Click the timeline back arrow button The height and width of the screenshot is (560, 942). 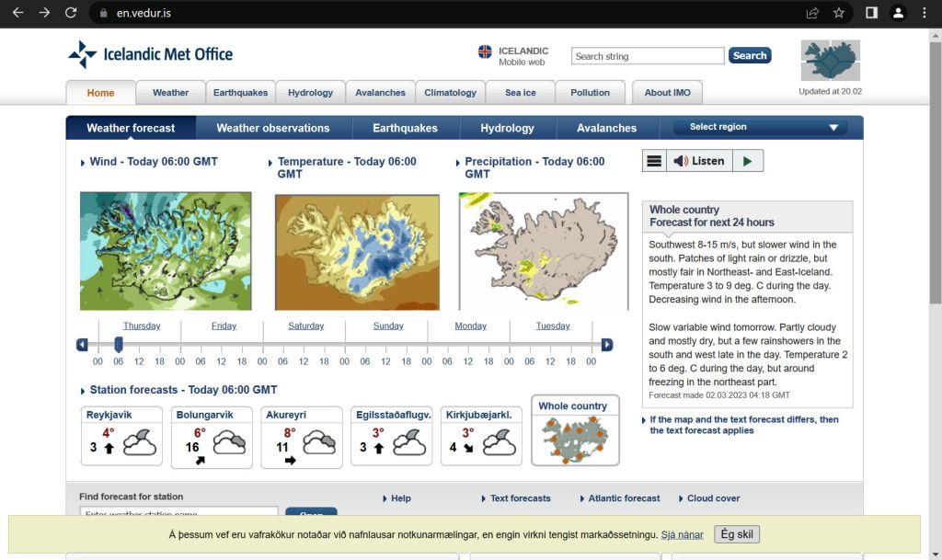(x=82, y=345)
